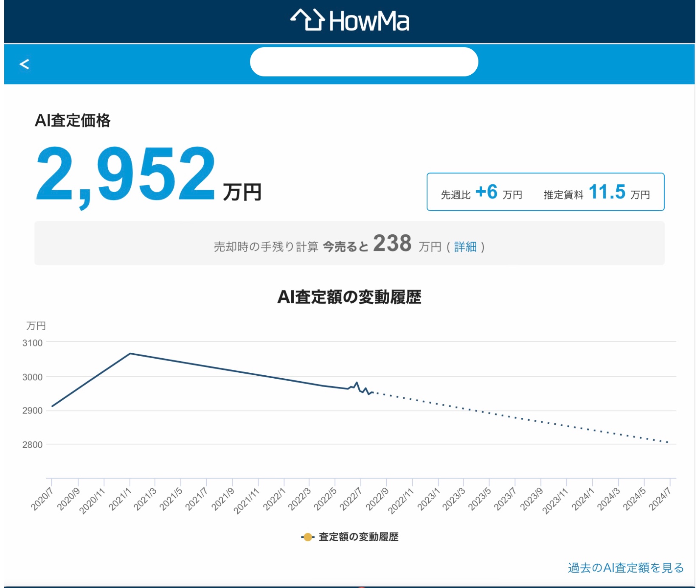
Task: Click the dotted forecast line end at 2024/7
Action: 668,442
